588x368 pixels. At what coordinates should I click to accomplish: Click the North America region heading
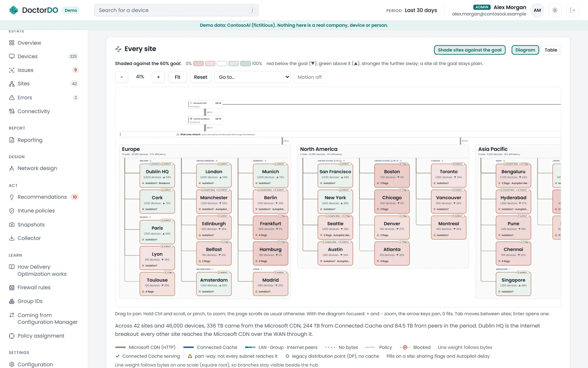[x=318, y=149]
